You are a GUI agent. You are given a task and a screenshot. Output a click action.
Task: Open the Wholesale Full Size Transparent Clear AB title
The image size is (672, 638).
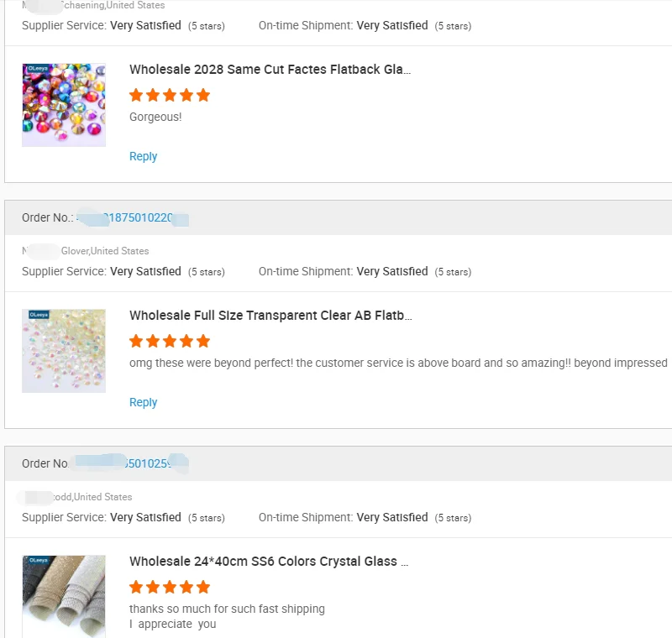click(270, 316)
